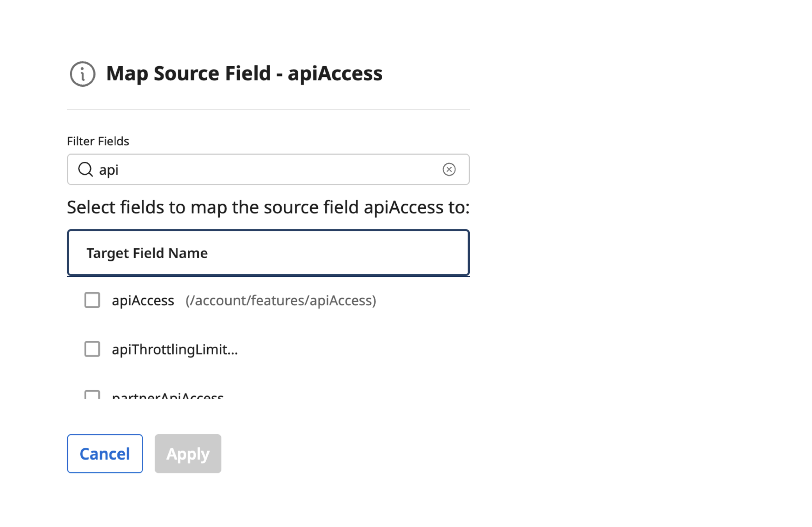Select the apiThrottlingLimit label
Image resolution: width=812 pixels, height=527 pixels.
(175, 349)
